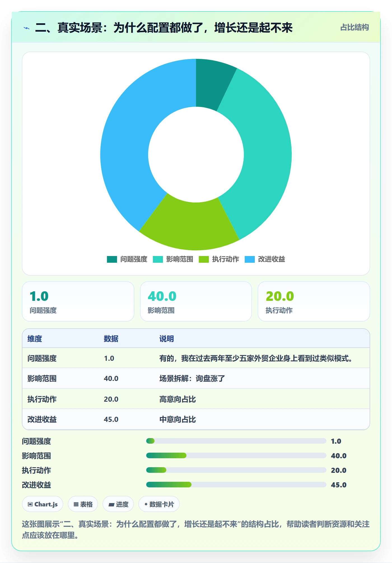Viewport: 392px width, 563px height.
Task: Click the 进度 tag chip
Action: coord(118,504)
